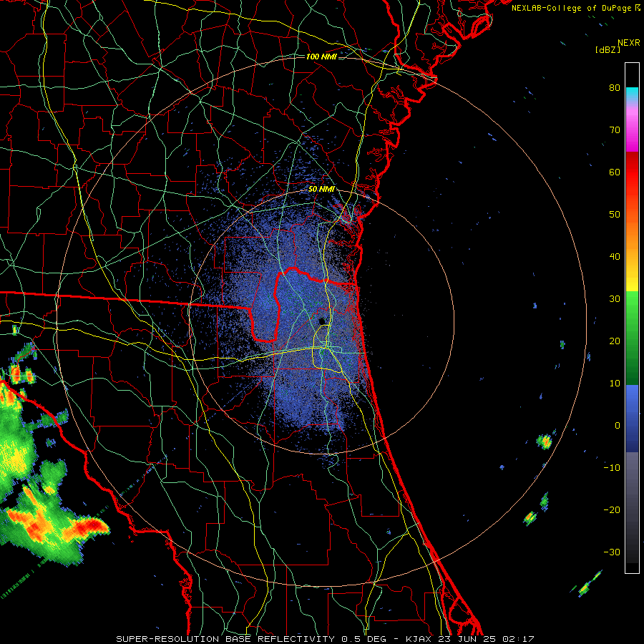Click the 50 NMI range ring label
This screenshot has width=644, height=644.
coord(321,189)
